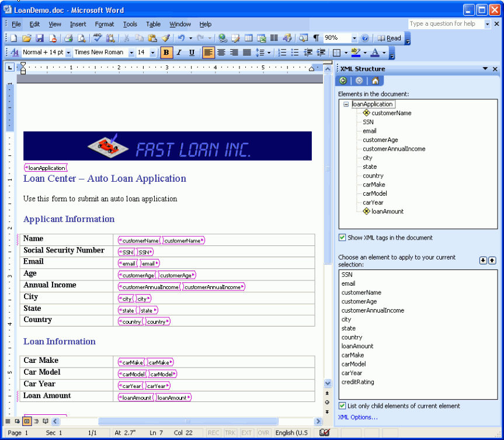The height and width of the screenshot is (440, 504).
Task: Uncheck Show XML tags in the document
Action: click(x=342, y=238)
